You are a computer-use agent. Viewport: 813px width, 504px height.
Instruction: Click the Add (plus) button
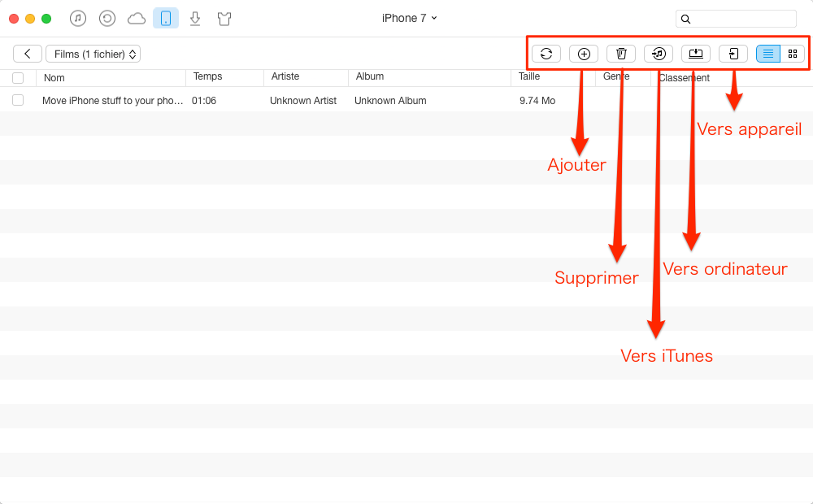[x=584, y=54]
